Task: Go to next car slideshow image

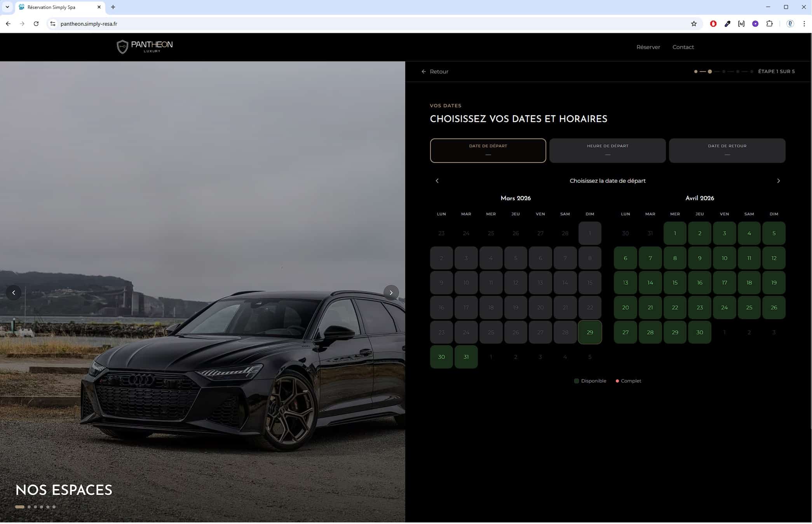Action: click(391, 293)
